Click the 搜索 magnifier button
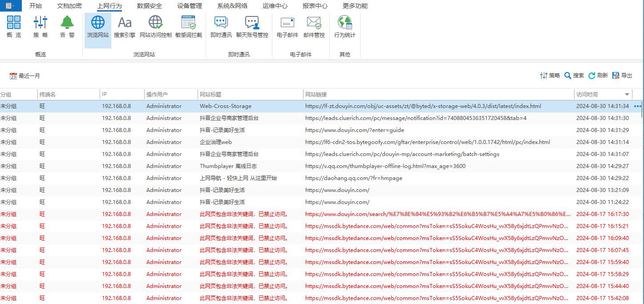Viewport: 644px width, 304px height. coord(574,76)
